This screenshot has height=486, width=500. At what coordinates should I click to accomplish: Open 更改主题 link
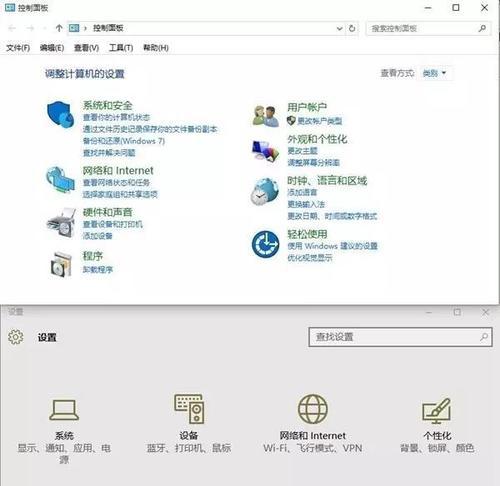tap(302, 151)
